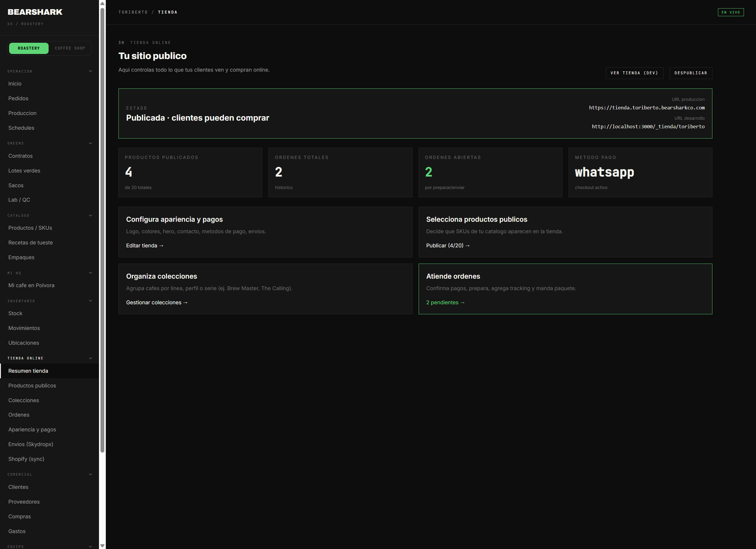Image resolution: width=756 pixels, height=549 pixels.
Task: Click Toriberto in the breadcrumb
Action: pos(133,12)
